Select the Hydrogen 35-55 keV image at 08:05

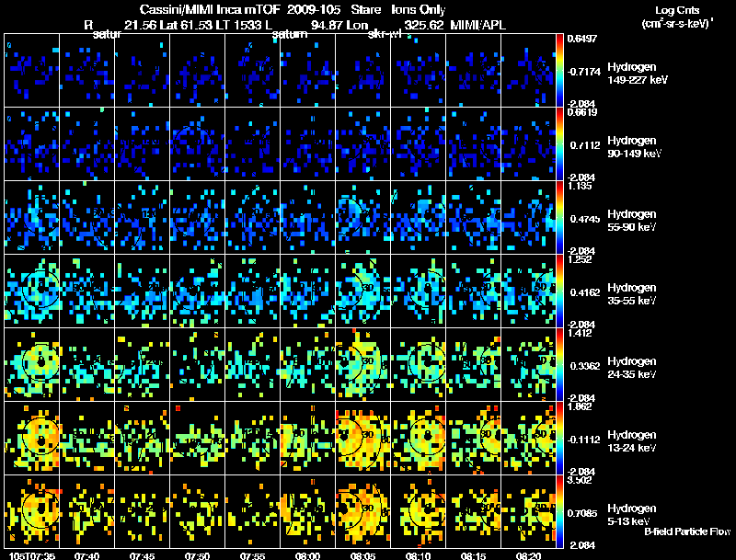(x=362, y=291)
